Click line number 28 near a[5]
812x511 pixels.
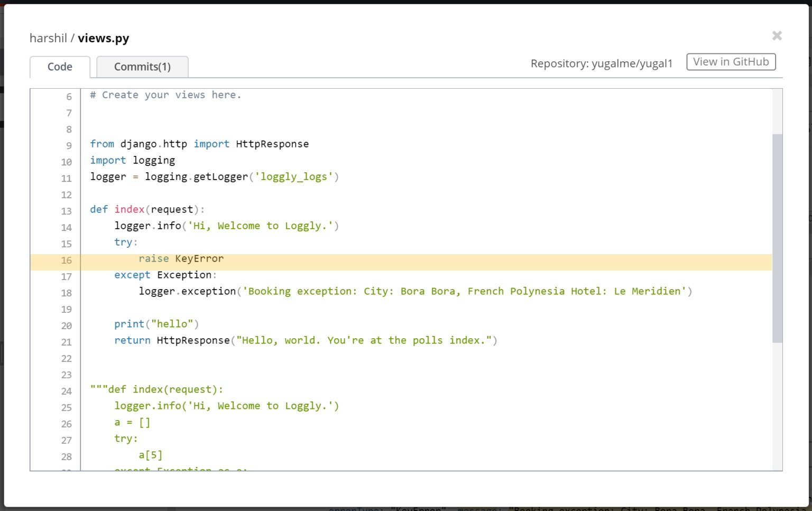coord(67,457)
